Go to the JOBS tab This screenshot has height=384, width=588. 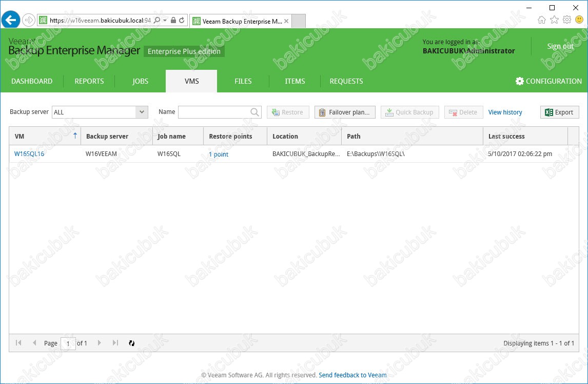(140, 81)
